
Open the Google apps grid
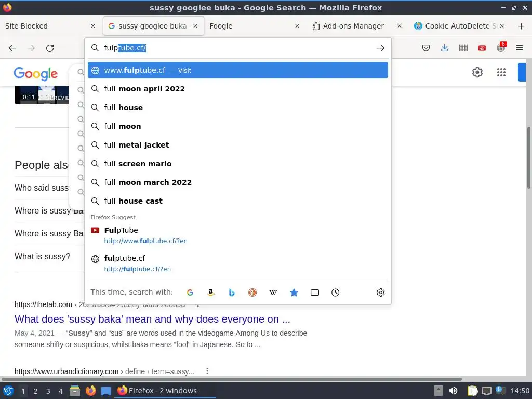(x=501, y=72)
